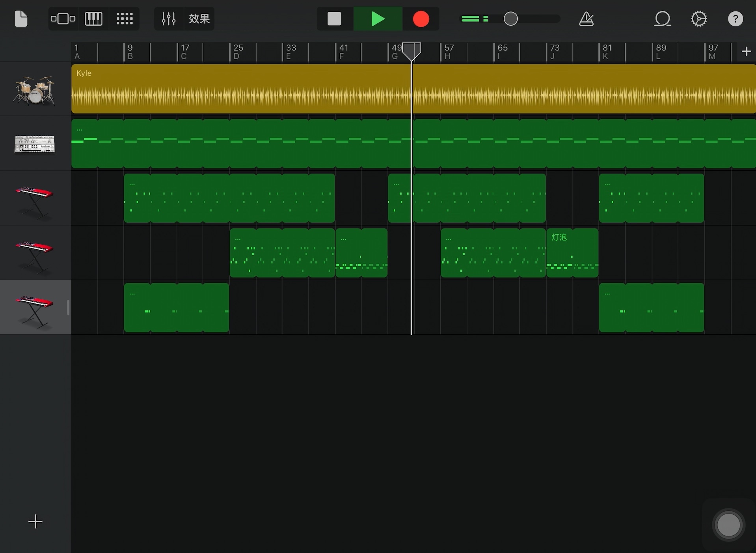Image resolution: width=756 pixels, height=553 pixels.
Task: Open the keyboard instrument view
Action: [93, 19]
